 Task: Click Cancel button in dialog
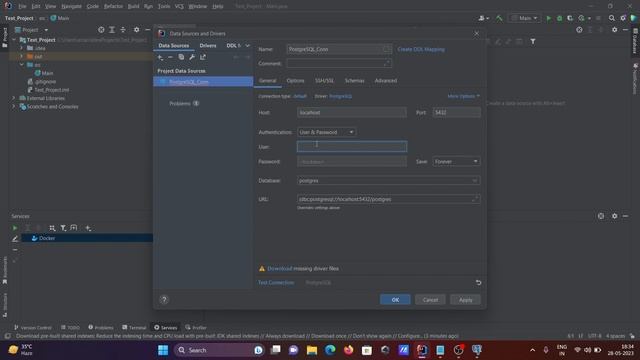click(x=430, y=300)
